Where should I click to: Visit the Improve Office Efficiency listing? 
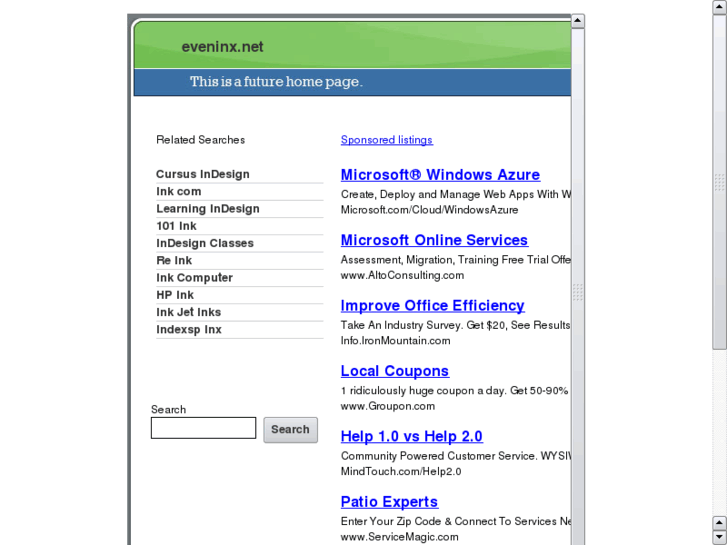[432, 305]
